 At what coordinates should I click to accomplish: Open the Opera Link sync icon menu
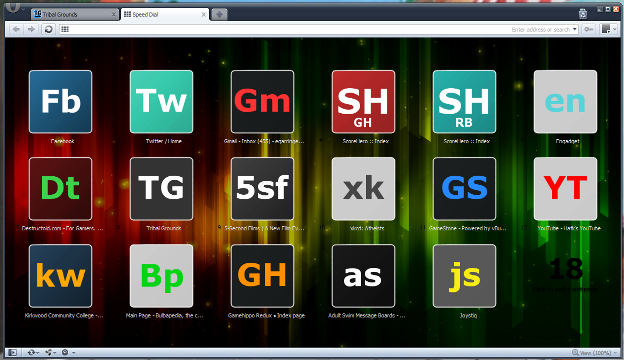pos(33,352)
